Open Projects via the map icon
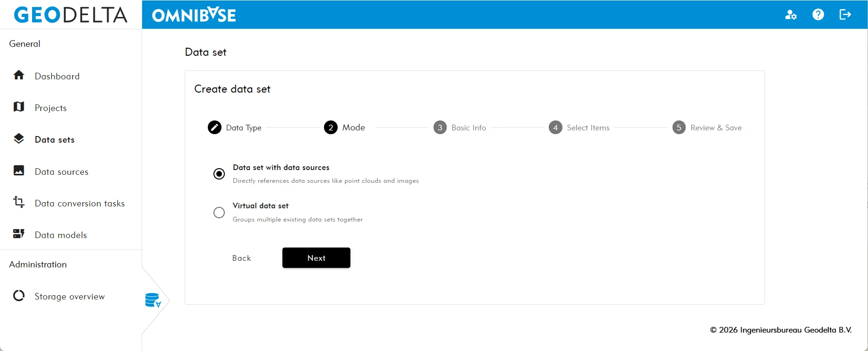 tap(19, 107)
